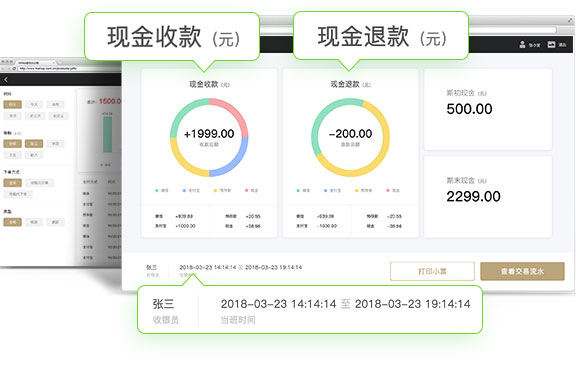
Task: Open 查看交易流水 transaction records
Action: coord(522,271)
